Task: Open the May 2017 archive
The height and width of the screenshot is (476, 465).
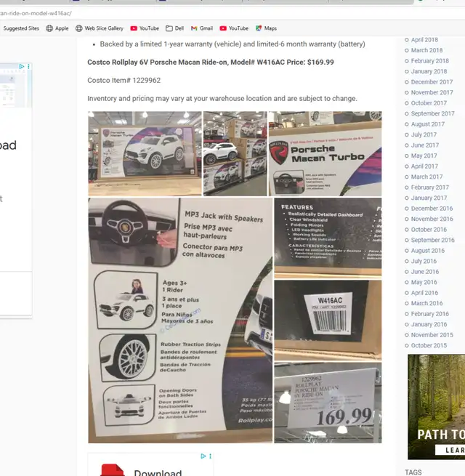Action: pyautogui.click(x=424, y=156)
